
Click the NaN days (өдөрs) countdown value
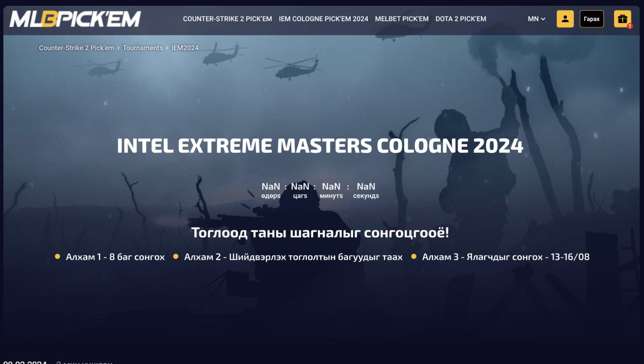[271, 187]
